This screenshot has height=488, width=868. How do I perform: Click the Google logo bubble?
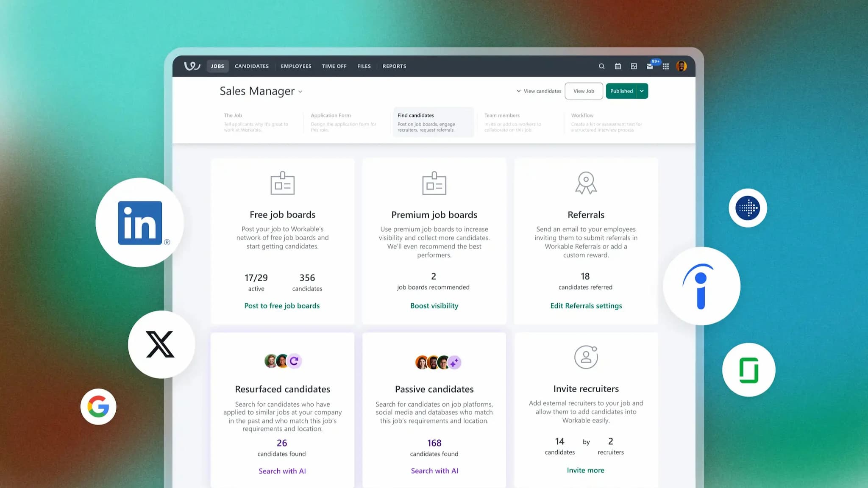coord(98,407)
